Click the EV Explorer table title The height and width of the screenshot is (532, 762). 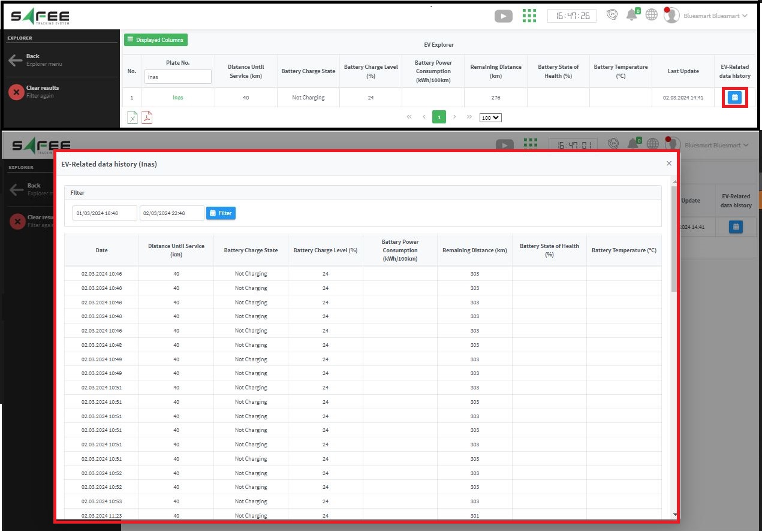(439, 45)
